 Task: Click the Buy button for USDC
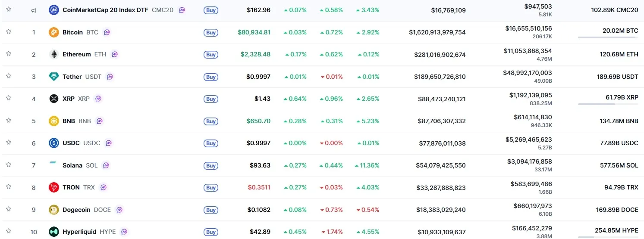click(x=211, y=143)
